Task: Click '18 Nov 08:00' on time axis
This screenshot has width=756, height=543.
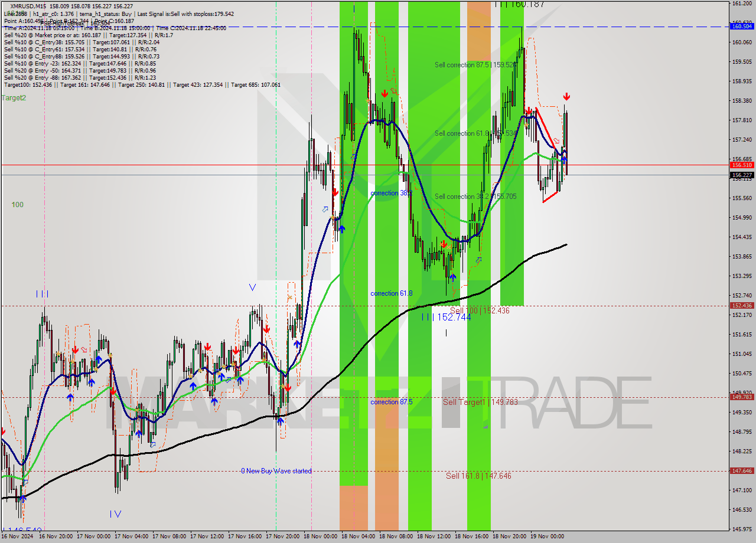Action: (396, 537)
